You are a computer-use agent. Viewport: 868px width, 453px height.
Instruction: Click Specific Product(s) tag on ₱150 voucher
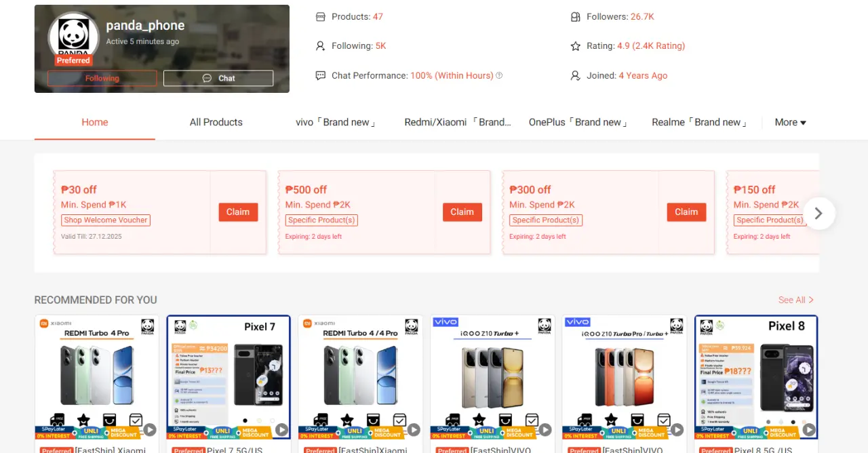click(x=770, y=220)
